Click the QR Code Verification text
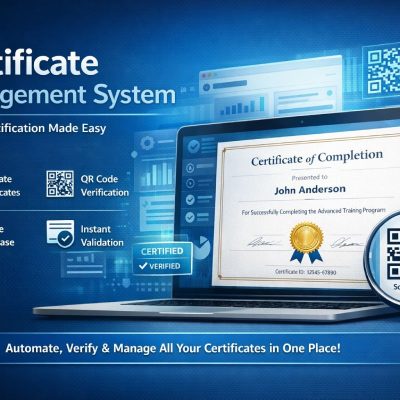Image resolution: width=400 pixels, height=400 pixels. pyautogui.click(x=105, y=186)
